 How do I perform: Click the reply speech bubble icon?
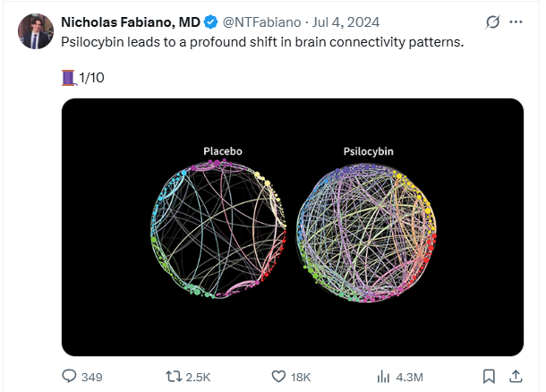coord(69,377)
